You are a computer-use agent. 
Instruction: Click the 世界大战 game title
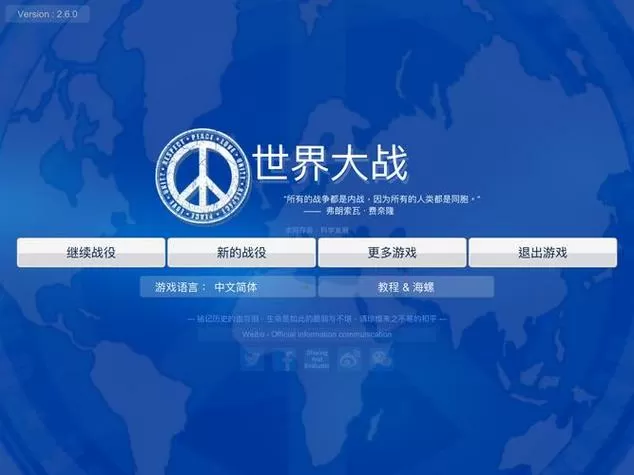pyautogui.click(x=330, y=163)
